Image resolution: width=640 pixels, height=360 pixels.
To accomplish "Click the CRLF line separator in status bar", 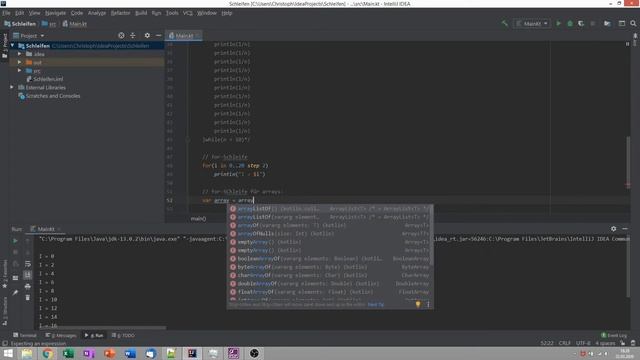I will click(564, 343).
